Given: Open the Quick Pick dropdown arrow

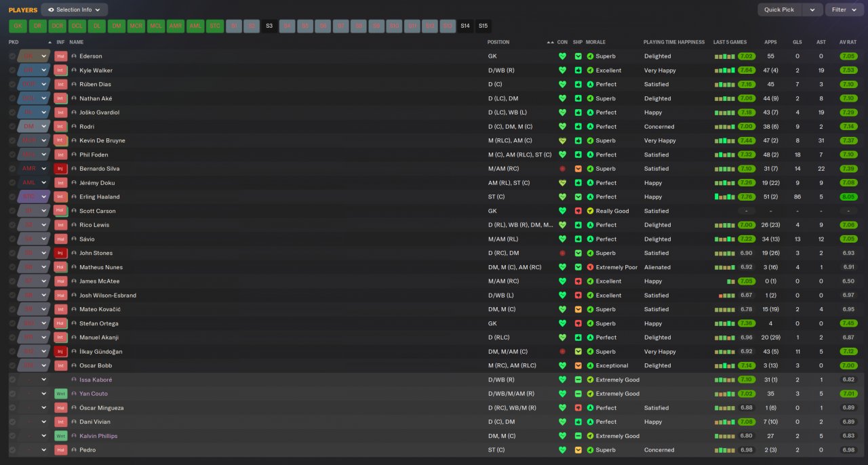Looking at the screenshot, I should [812, 10].
